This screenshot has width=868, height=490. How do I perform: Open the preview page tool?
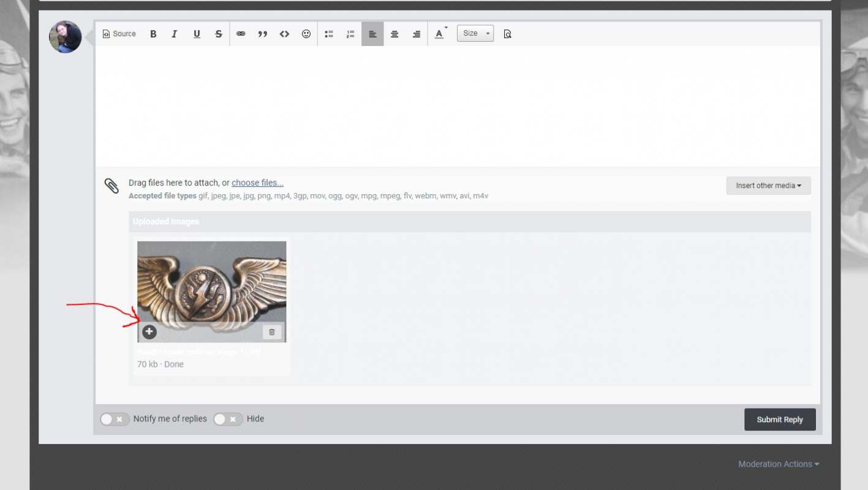coord(507,34)
